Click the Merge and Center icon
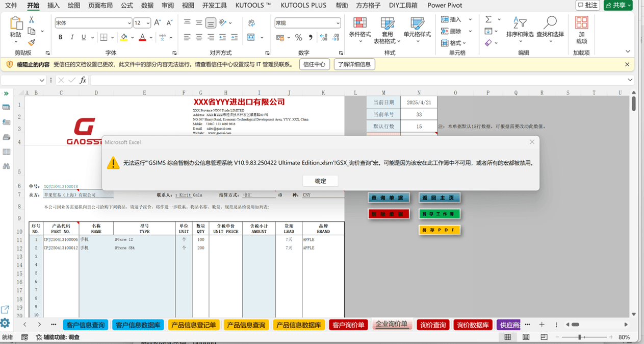This screenshot has width=644, height=344. (251, 37)
